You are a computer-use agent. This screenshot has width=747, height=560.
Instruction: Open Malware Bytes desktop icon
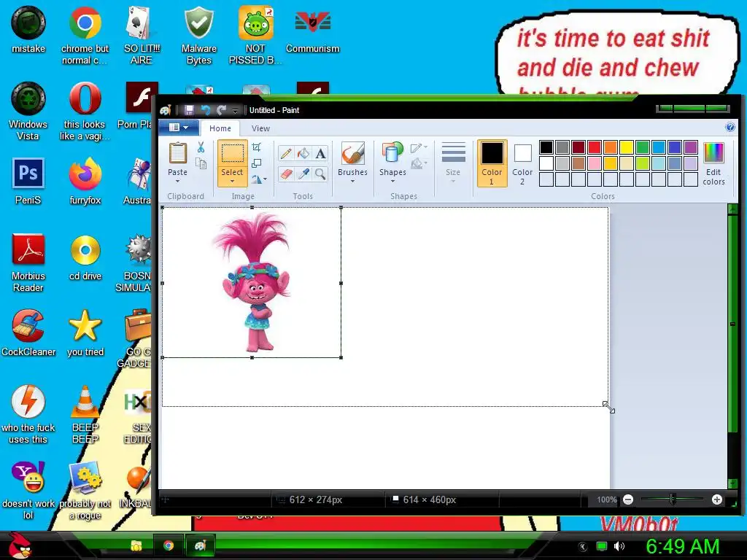pos(198,36)
